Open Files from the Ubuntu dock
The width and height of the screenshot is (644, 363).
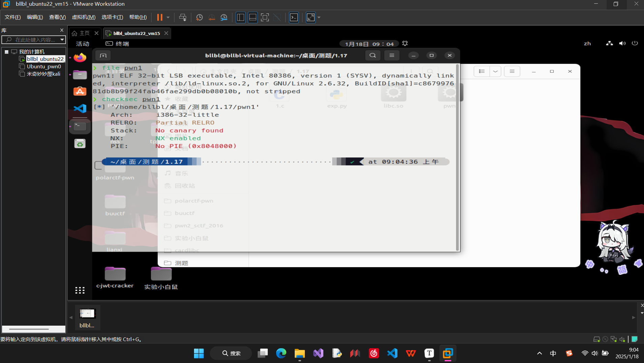80,74
